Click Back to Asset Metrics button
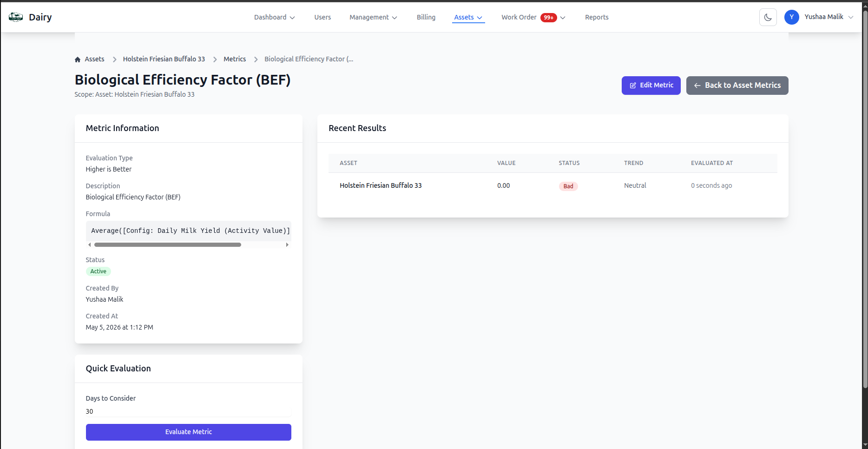Screen dimensions: 868x449 click(x=737, y=86)
